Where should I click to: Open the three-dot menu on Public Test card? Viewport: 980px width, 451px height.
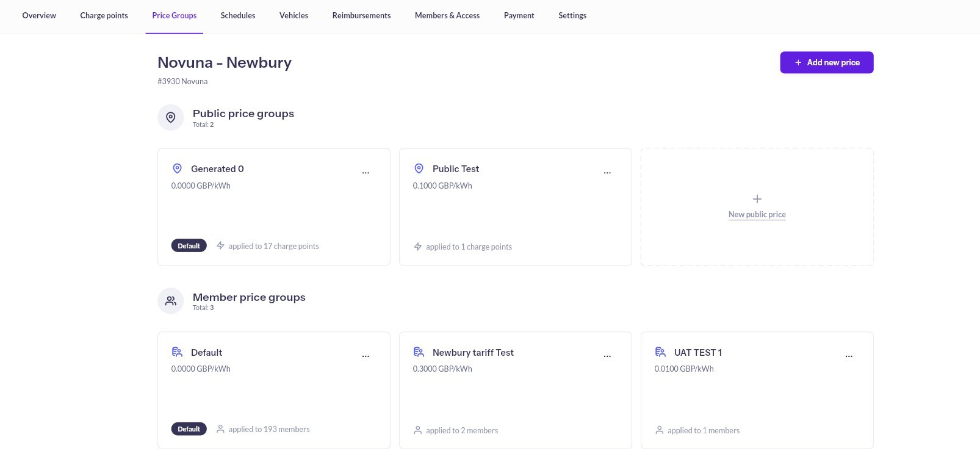pyautogui.click(x=607, y=173)
